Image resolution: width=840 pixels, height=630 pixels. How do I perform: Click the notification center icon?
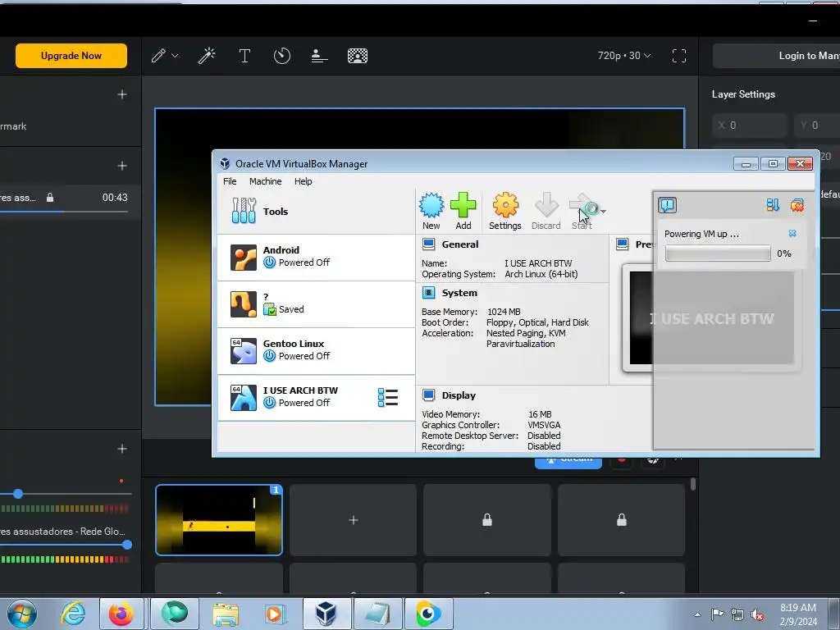668,205
